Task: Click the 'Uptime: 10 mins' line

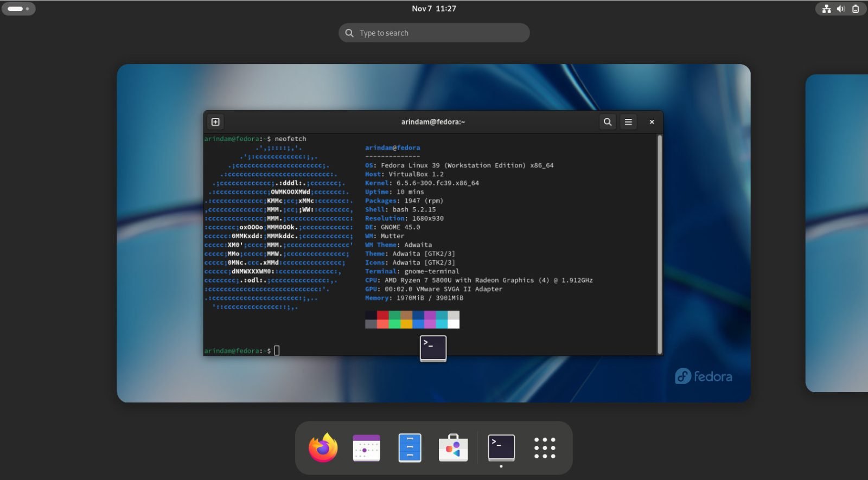Action: click(x=394, y=192)
